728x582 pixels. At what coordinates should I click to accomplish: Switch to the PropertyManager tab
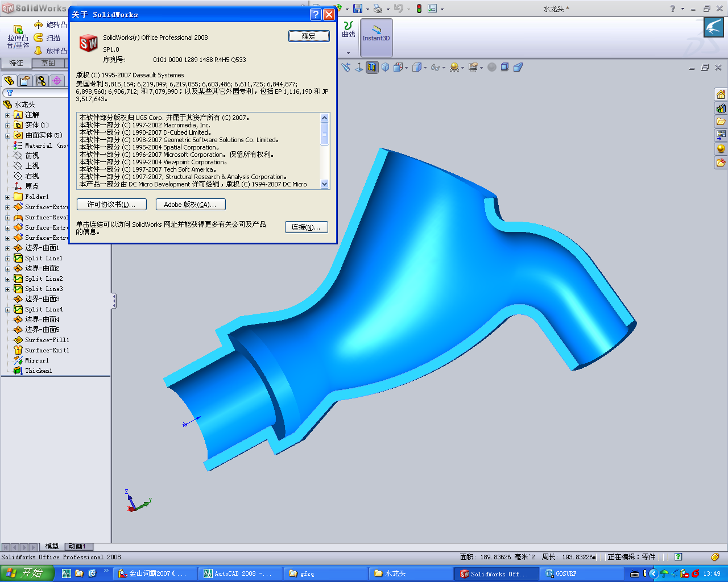(25, 81)
